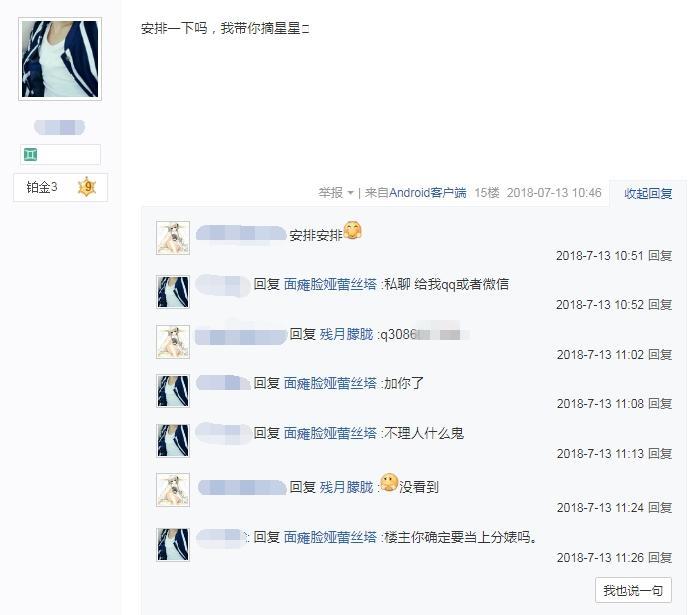Click the level 9 star badge icon
Viewport: 691px width, 615px height.
[87, 187]
